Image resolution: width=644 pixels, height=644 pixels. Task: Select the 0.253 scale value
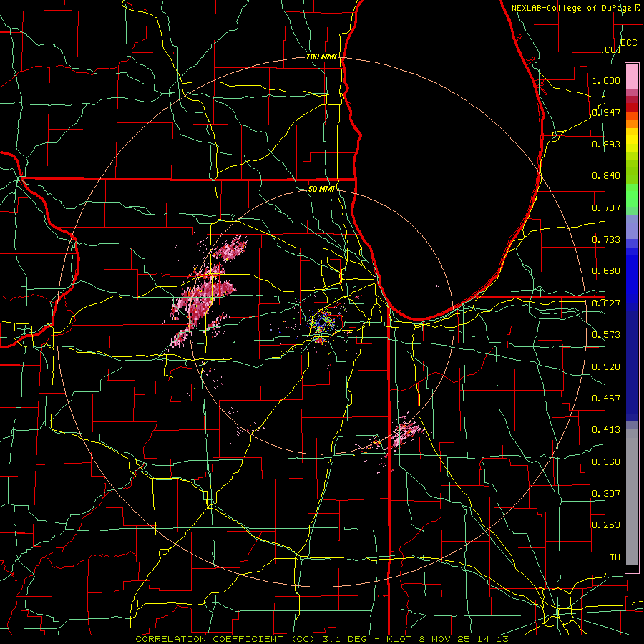606,525
